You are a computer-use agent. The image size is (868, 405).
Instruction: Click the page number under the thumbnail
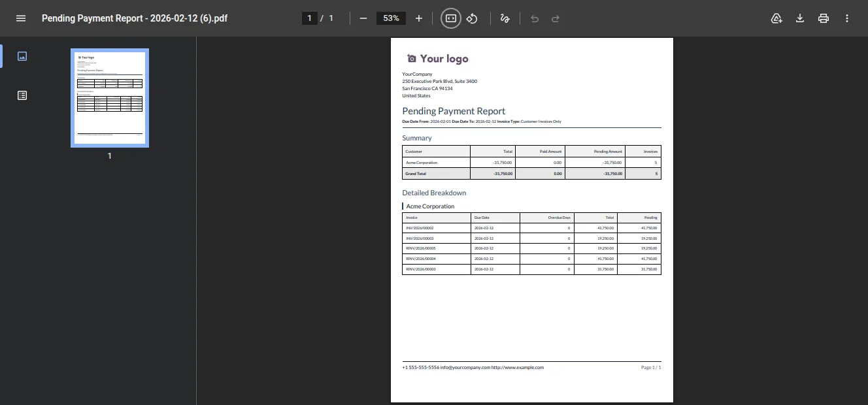pos(110,156)
